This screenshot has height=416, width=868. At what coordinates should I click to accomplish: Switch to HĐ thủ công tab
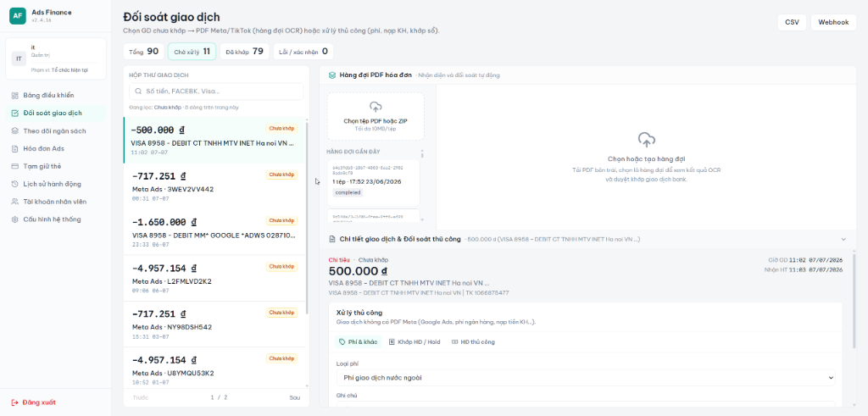click(473, 342)
